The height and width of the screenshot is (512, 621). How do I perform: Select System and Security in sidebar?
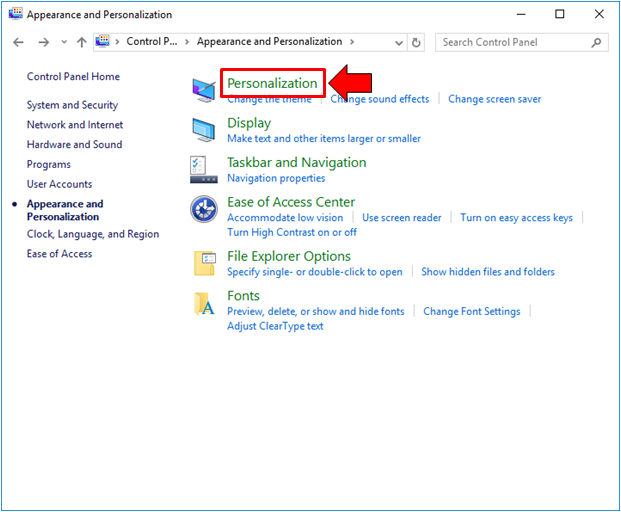pyautogui.click(x=72, y=105)
